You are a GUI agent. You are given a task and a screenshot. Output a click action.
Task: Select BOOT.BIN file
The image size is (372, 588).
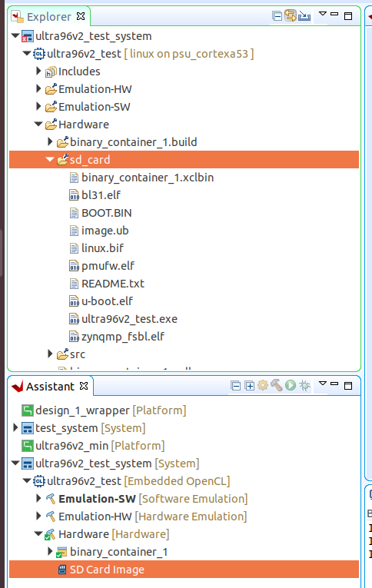[107, 213]
